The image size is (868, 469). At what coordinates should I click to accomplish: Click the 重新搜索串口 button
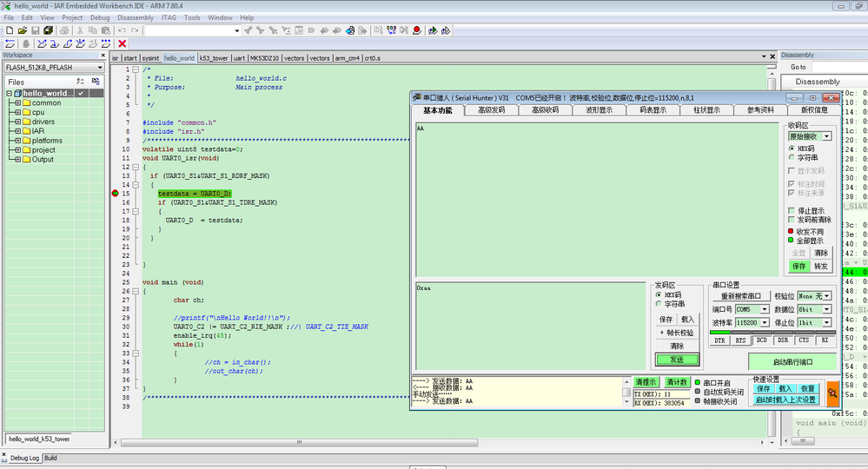click(x=740, y=296)
